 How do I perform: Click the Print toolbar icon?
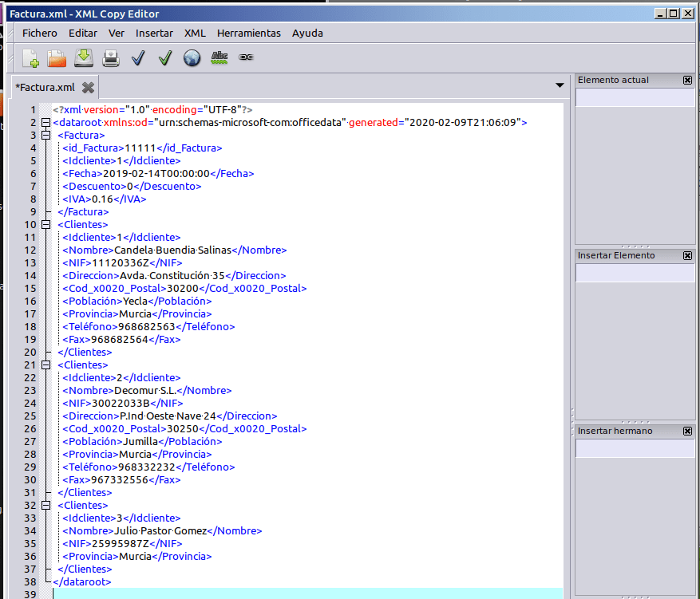[111, 57]
